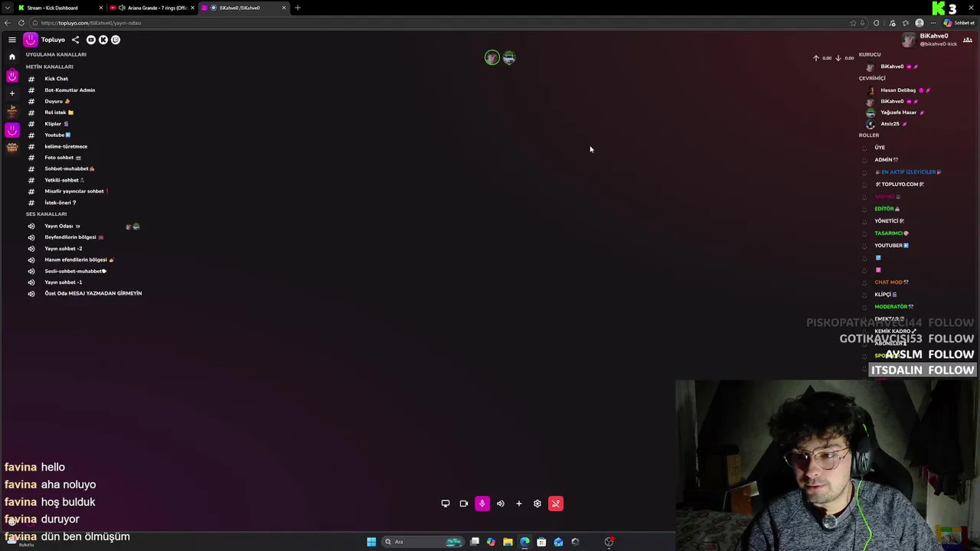Select the YÖNETİCİ role
Image resolution: width=980 pixels, height=551 pixels.
pyautogui.click(x=889, y=221)
